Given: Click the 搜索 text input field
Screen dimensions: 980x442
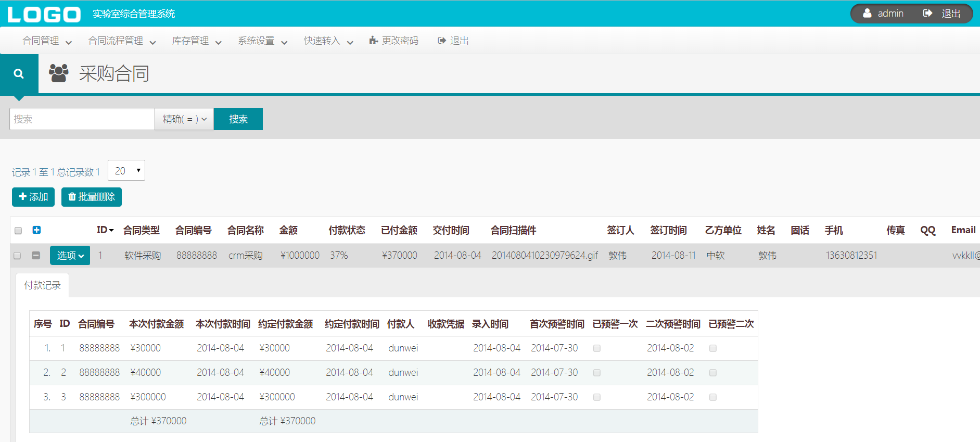Looking at the screenshot, I should (82, 119).
